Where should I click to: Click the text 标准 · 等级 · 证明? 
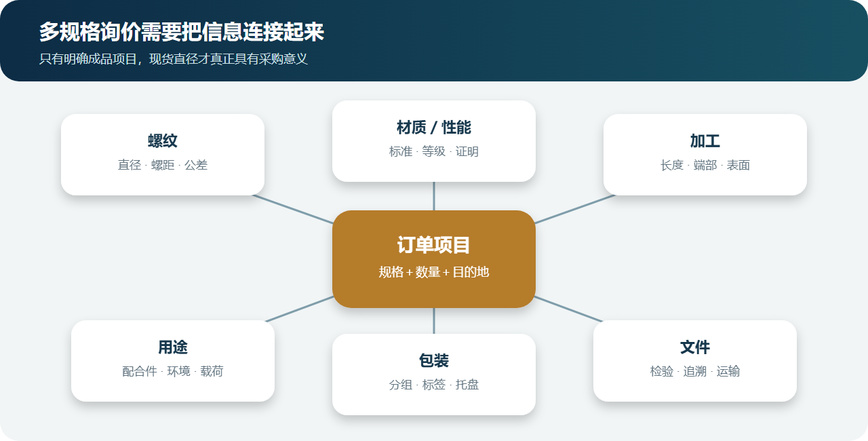(x=434, y=151)
